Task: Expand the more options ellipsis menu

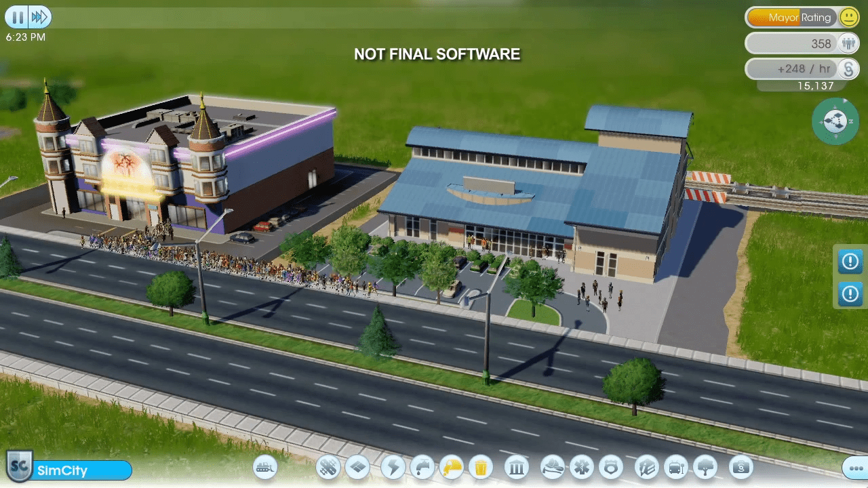Action: (853, 468)
